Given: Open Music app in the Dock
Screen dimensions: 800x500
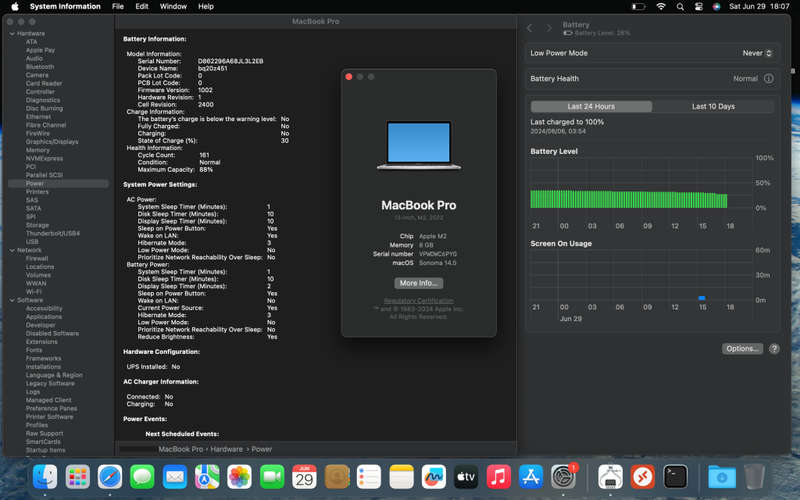Looking at the screenshot, I should point(498,477).
